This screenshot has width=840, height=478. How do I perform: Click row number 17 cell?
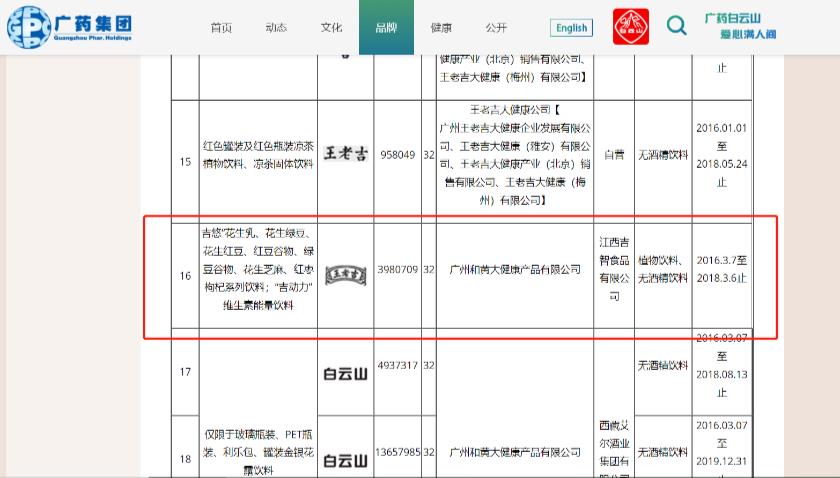185,372
